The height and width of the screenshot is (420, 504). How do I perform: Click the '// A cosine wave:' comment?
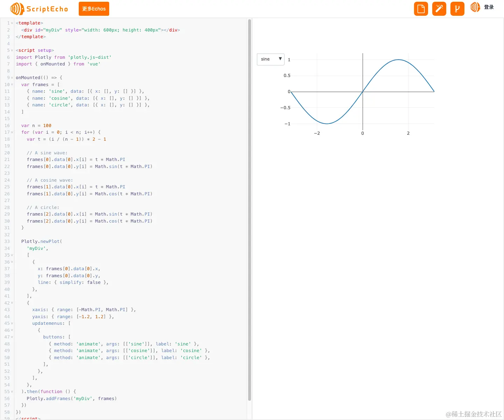pyautogui.click(x=50, y=180)
